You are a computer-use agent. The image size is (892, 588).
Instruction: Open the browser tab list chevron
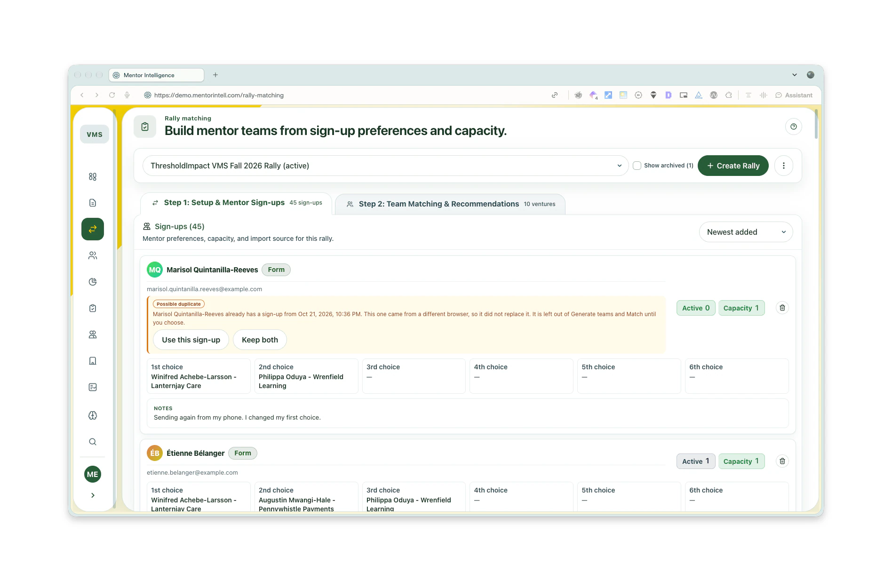tap(795, 75)
